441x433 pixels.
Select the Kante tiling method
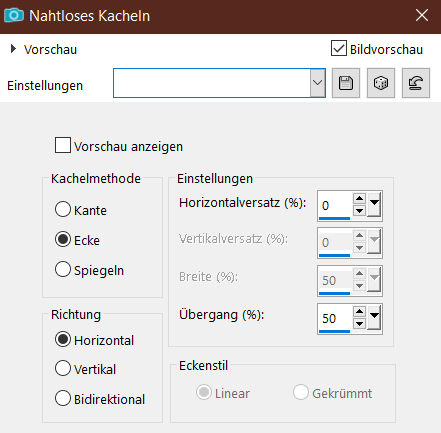coord(63,209)
